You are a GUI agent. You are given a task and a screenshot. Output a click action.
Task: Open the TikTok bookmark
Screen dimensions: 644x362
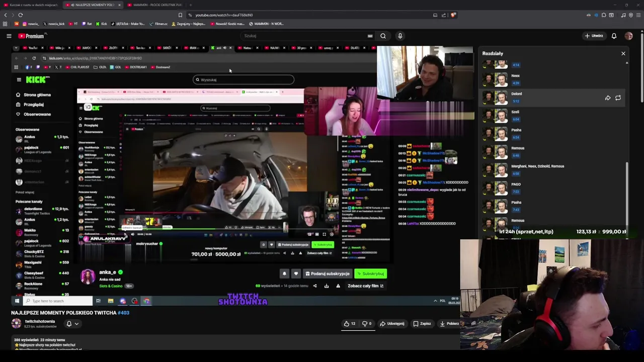[128, 24]
